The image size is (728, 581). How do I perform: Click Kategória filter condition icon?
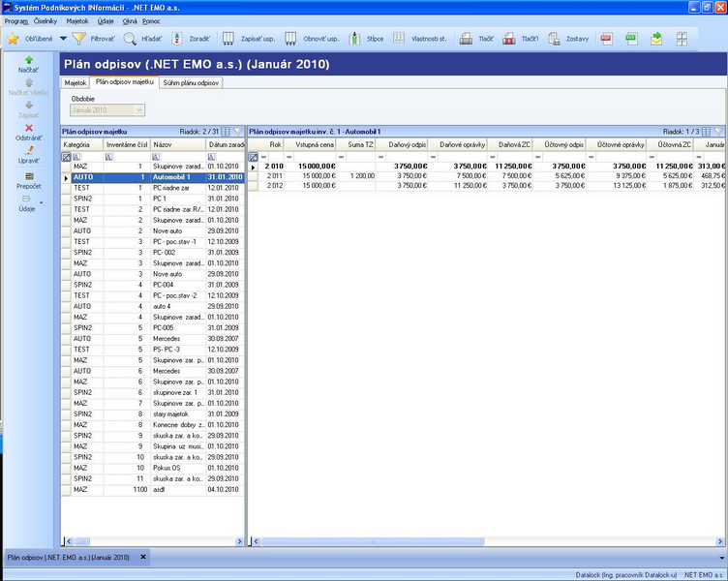coord(76,157)
